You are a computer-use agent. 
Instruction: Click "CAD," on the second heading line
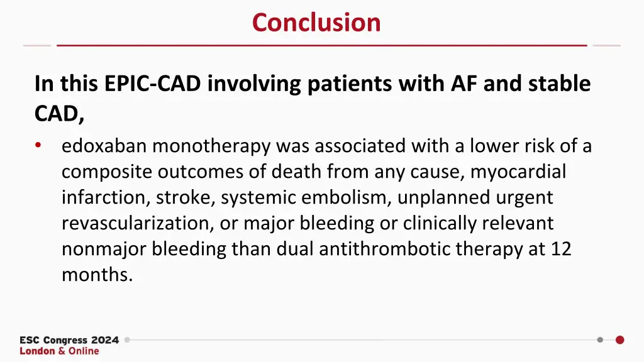(59, 114)
